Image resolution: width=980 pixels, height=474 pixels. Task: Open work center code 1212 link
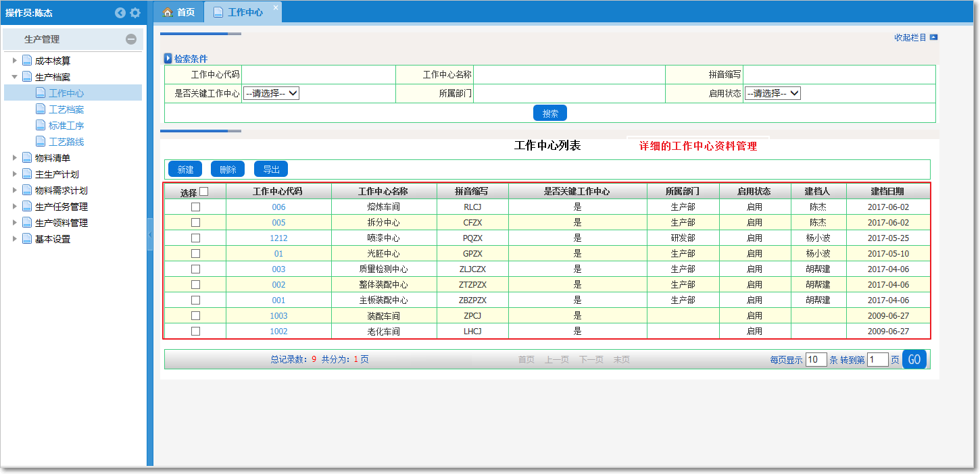point(278,238)
